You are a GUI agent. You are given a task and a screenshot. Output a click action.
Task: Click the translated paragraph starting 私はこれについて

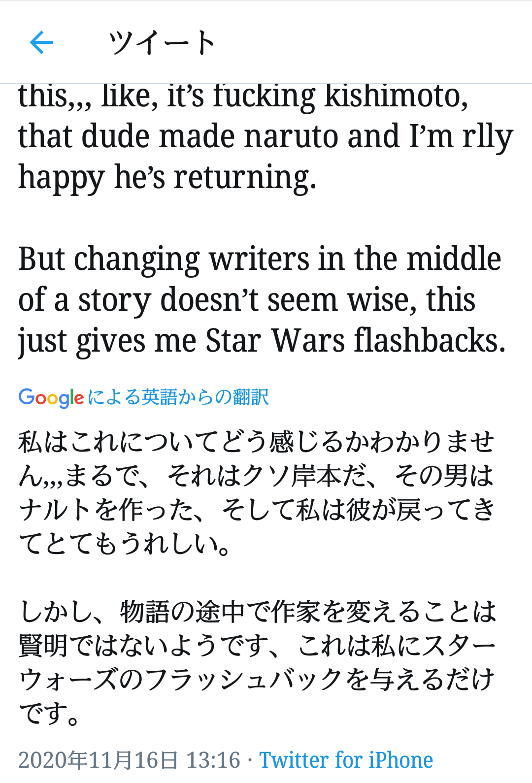pos(256,492)
